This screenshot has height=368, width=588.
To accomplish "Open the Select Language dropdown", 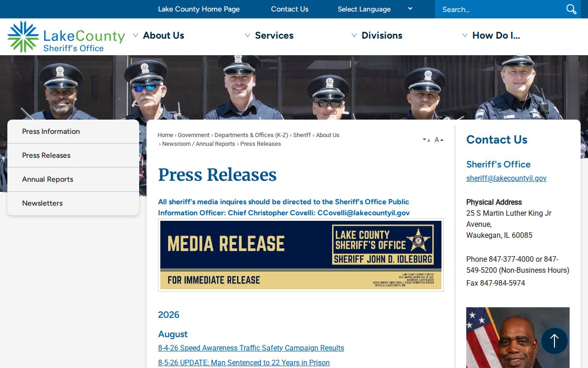I will point(375,9).
